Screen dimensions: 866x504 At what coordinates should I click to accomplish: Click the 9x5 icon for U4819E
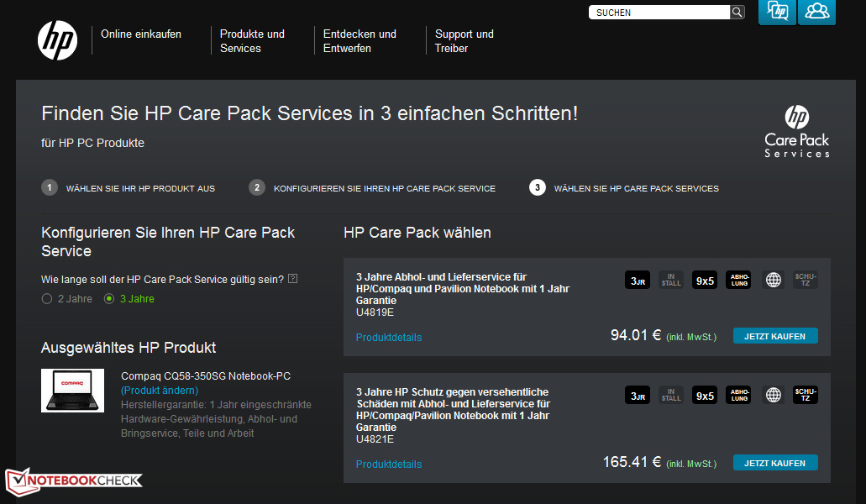(705, 281)
